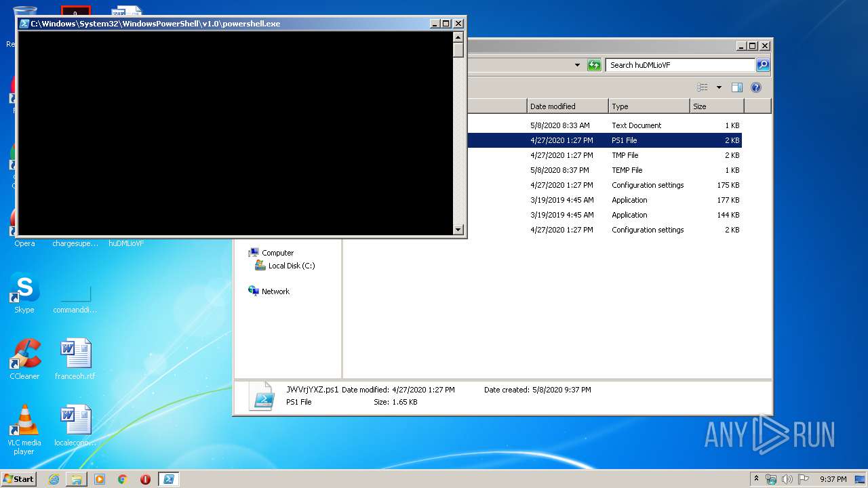
Task: Select the Opera desktop shortcut label
Action: tap(24, 243)
